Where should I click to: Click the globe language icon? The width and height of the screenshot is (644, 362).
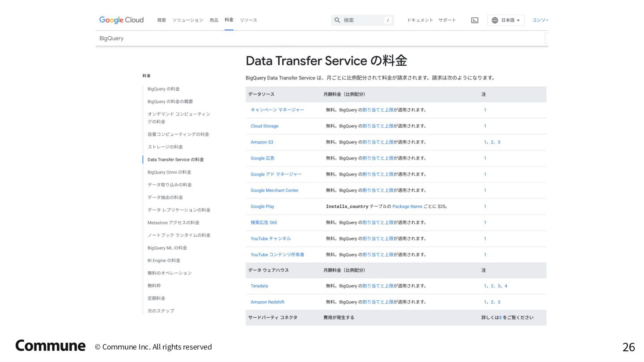tap(495, 20)
